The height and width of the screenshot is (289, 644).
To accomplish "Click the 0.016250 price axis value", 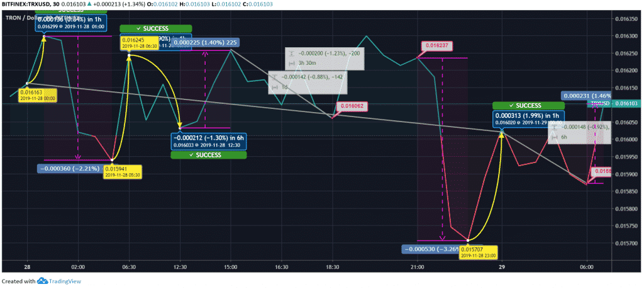I will click(x=626, y=54).
